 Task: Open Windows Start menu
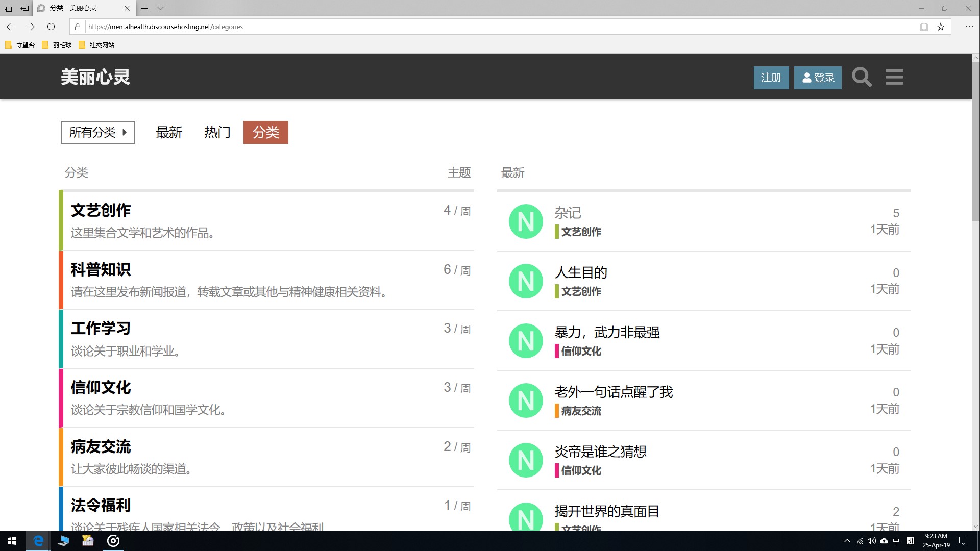(x=12, y=541)
